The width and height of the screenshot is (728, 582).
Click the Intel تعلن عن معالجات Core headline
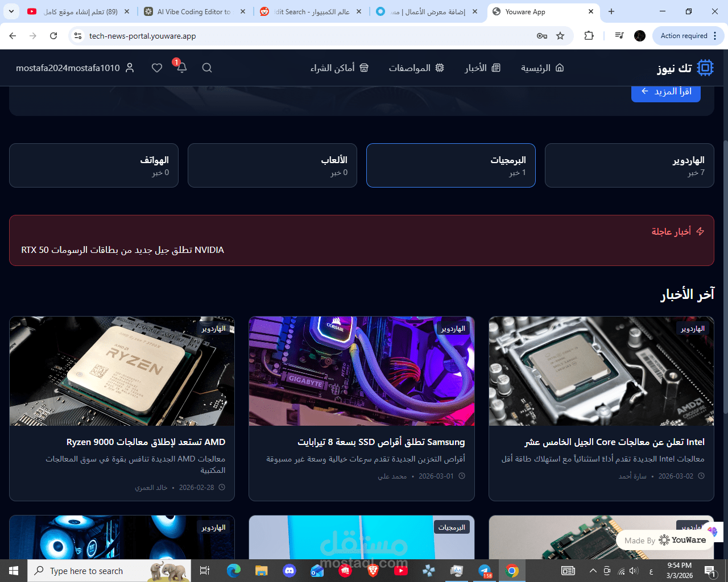click(614, 442)
